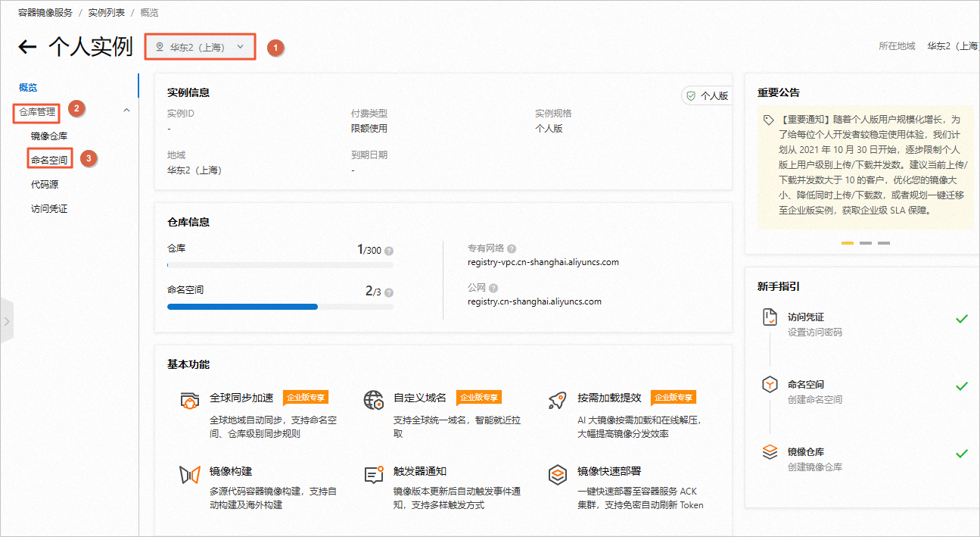
Task: Collapse the 仓库管理 chevron
Action: 126,111
